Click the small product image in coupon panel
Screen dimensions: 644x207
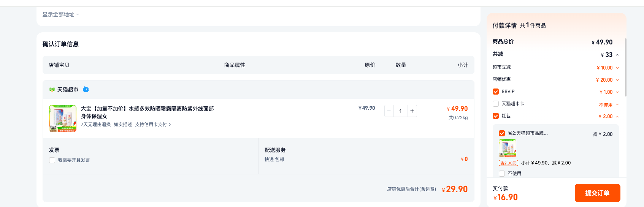508,148
